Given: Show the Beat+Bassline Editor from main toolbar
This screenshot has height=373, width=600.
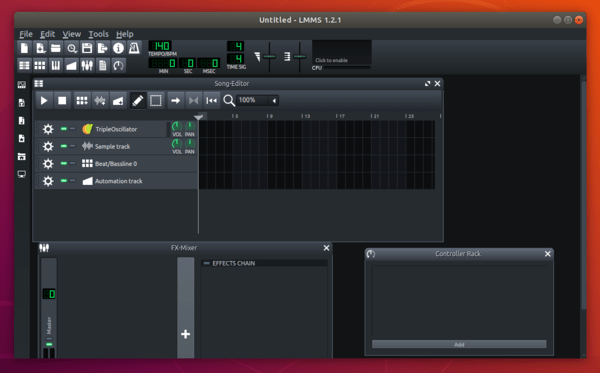Looking at the screenshot, I should click(40, 65).
